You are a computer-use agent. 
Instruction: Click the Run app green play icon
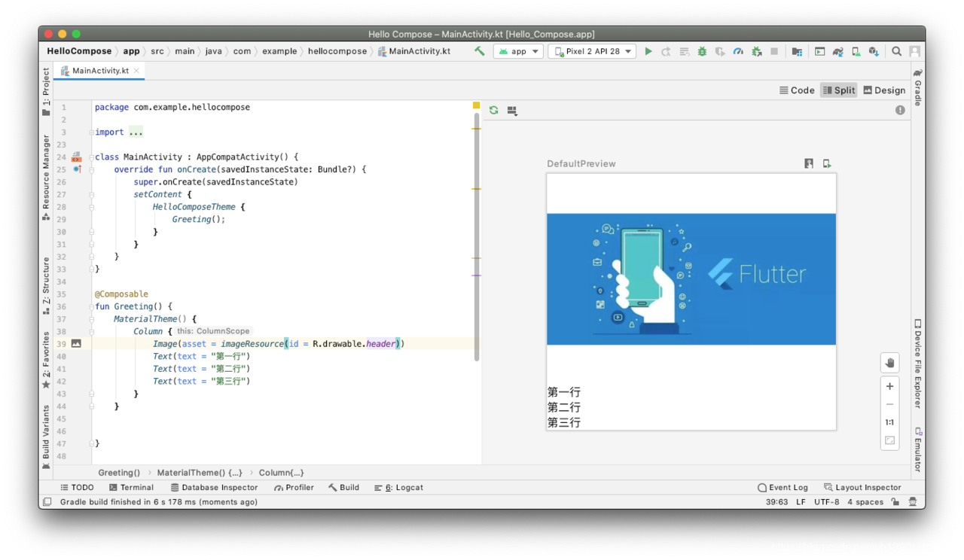[x=648, y=51]
